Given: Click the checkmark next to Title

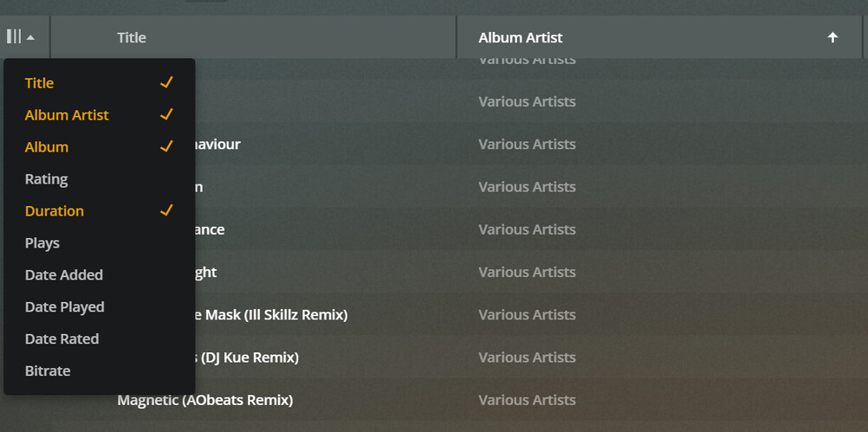Looking at the screenshot, I should (x=167, y=82).
